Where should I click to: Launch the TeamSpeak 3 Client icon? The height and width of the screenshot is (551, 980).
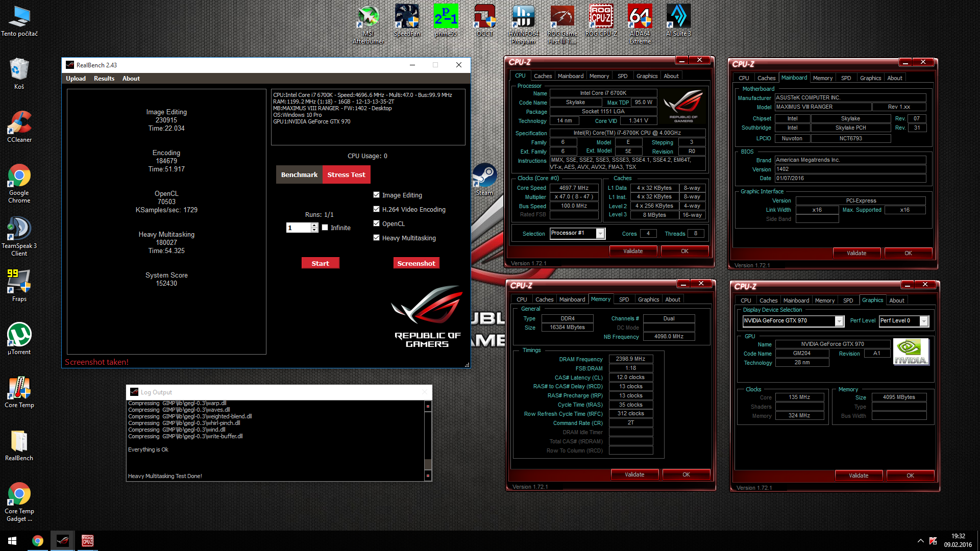(19, 237)
